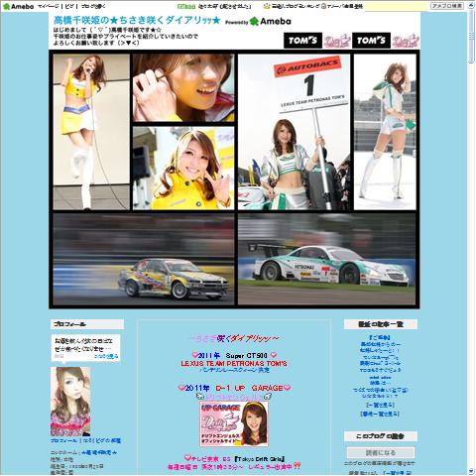Click the profile portrait photo
This screenshot has width=476, height=476.
tap(70, 401)
